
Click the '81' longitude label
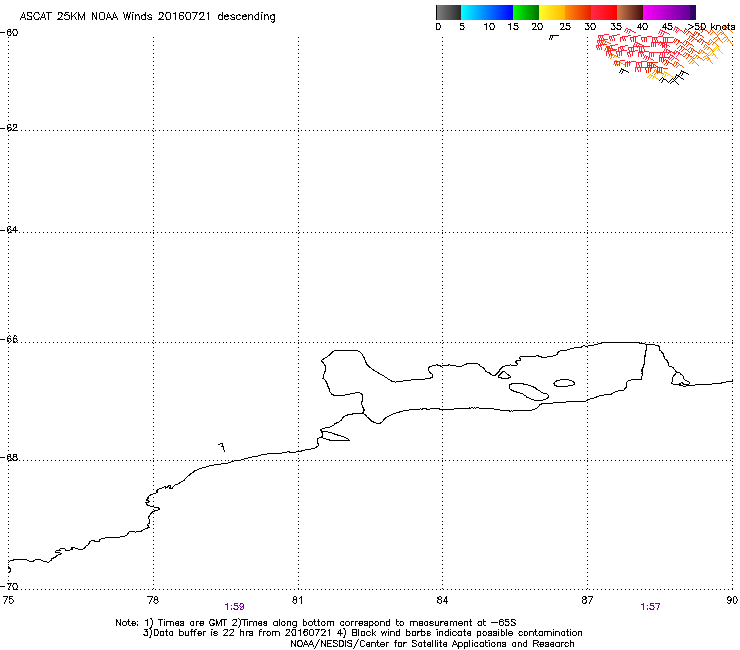(x=297, y=600)
